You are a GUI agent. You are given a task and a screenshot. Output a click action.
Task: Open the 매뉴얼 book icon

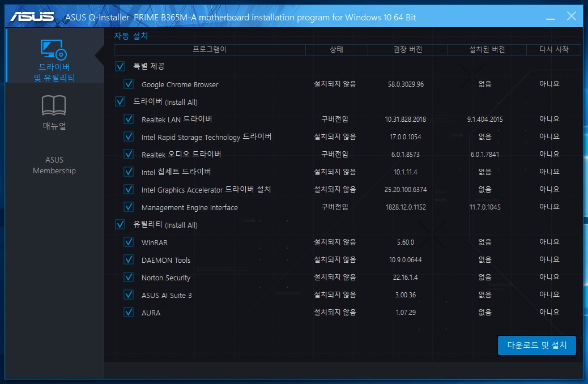54,105
